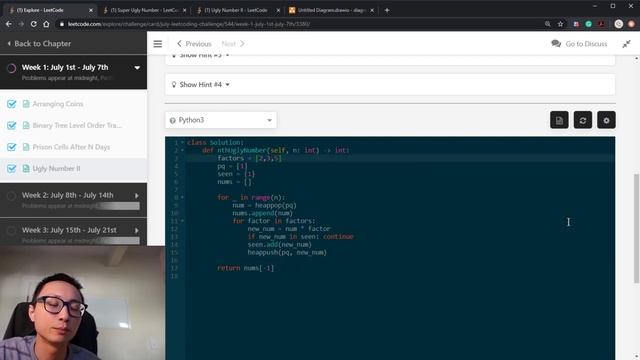Open the code notes document button
640x360 pixels.
pyautogui.click(x=559, y=120)
